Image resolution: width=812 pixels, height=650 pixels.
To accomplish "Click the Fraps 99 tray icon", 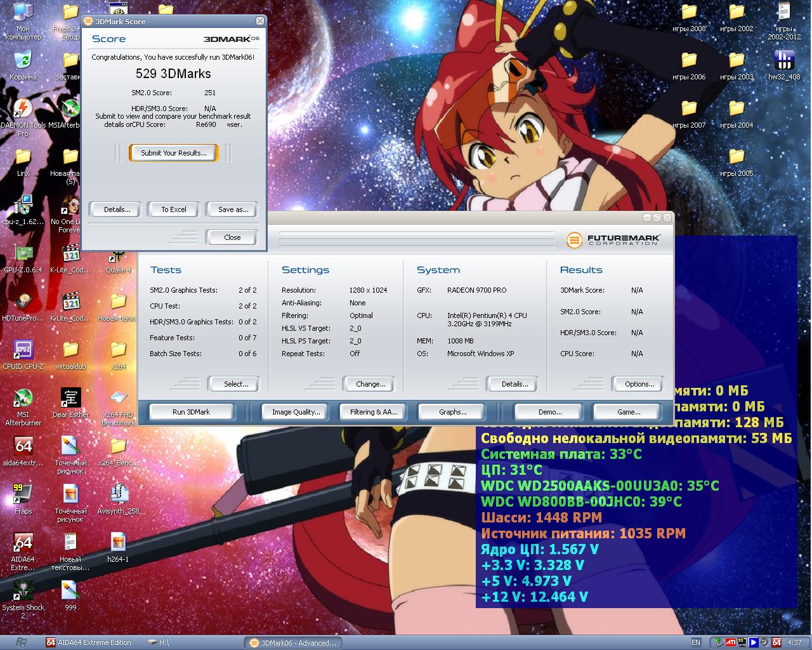I will pos(742,642).
